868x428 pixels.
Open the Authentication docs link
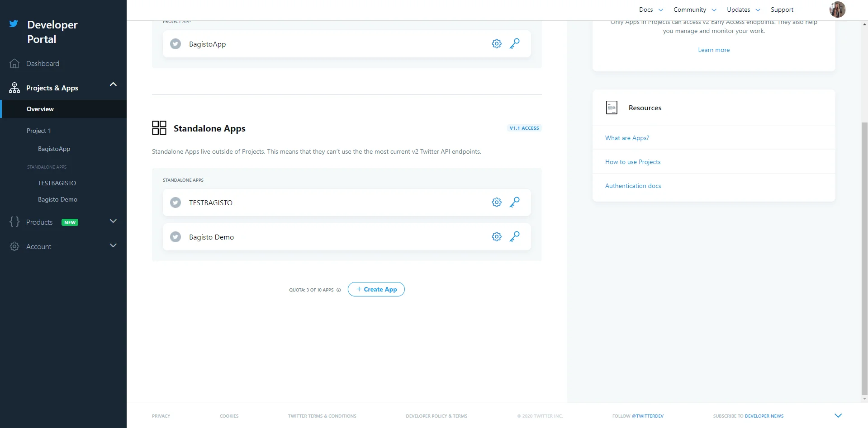pyautogui.click(x=633, y=186)
